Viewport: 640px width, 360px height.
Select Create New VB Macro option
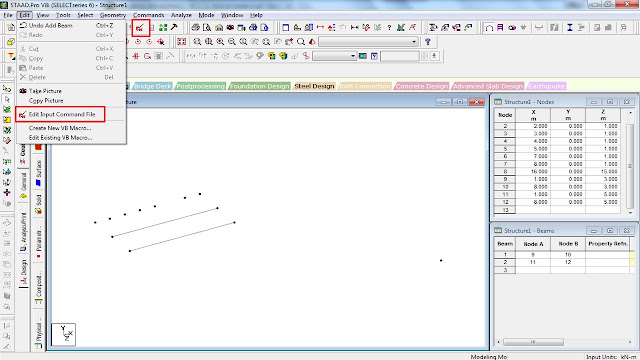tap(60, 128)
